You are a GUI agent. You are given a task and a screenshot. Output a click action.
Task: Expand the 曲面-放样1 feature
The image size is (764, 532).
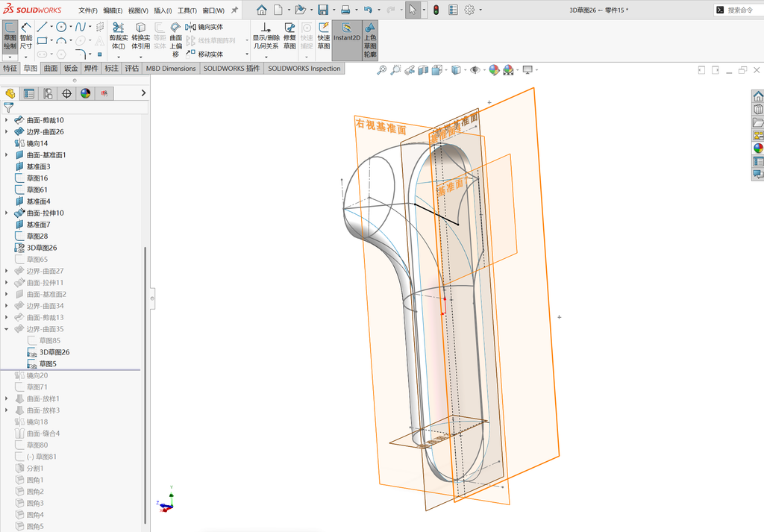pyautogui.click(x=6, y=398)
